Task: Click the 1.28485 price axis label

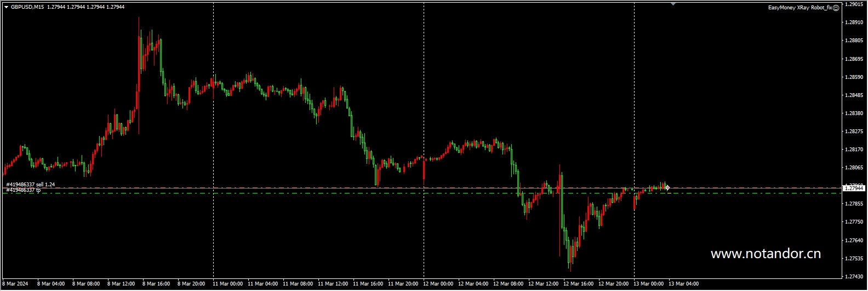Action: pyautogui.click(x=855, y=95)
